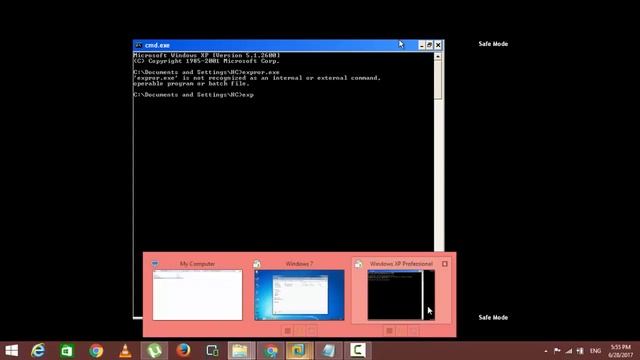Image resolution: width=640 pixels, height=360 pixels.
Task: Open the blue notebook taskbar app
Action: coord(328,351)
